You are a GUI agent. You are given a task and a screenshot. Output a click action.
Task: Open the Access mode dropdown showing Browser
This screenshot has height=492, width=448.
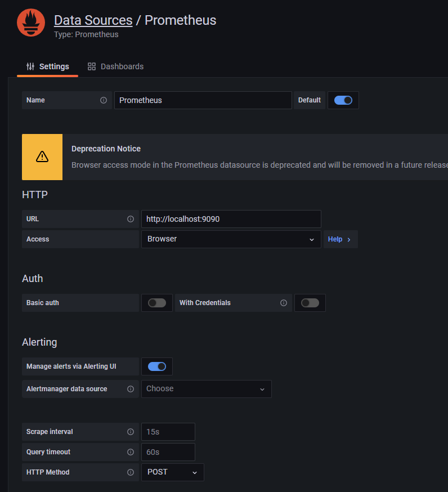point(231,239)
